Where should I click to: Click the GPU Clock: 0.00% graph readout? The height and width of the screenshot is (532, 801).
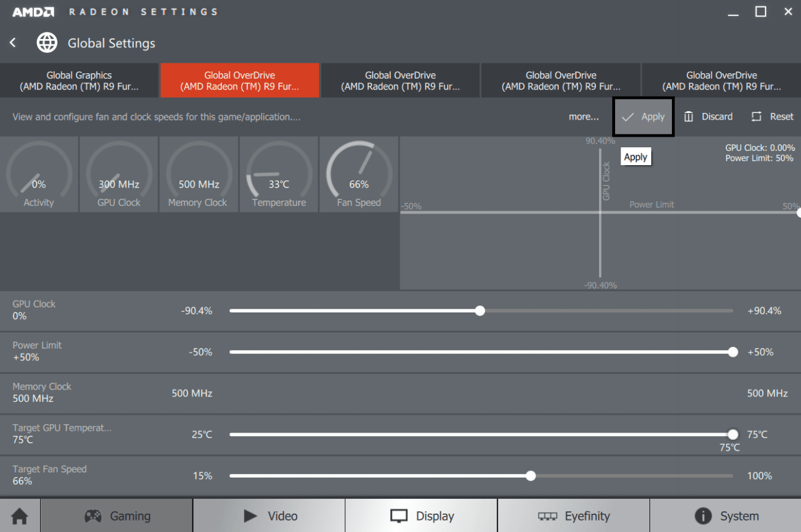pyautogui.click(x=760, y=148)
